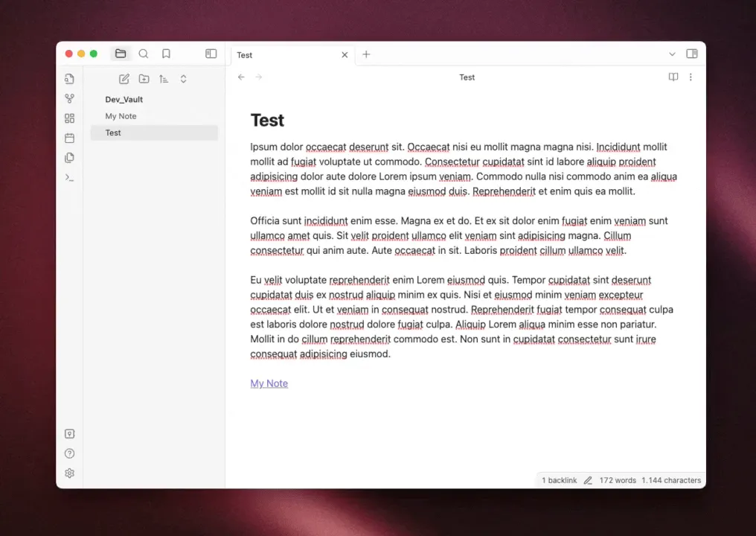Open the more options three-dot menu
This screenshot has width=756, height=536.
pyautogui.click(x=691, y=77)
